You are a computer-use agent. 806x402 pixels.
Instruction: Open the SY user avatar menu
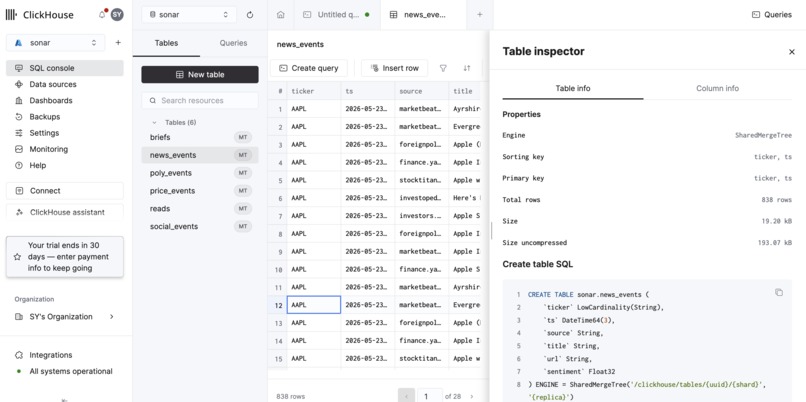(117, 15)
